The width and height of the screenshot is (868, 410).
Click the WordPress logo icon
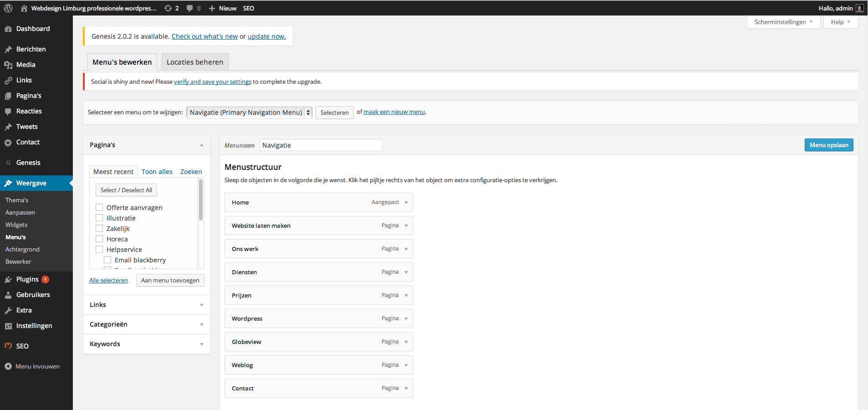click(8, 8)
